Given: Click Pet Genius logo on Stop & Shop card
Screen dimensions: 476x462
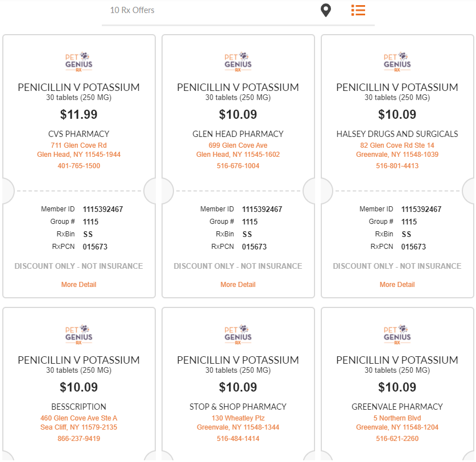Looking at the screenshot, I should pos(238,335).
